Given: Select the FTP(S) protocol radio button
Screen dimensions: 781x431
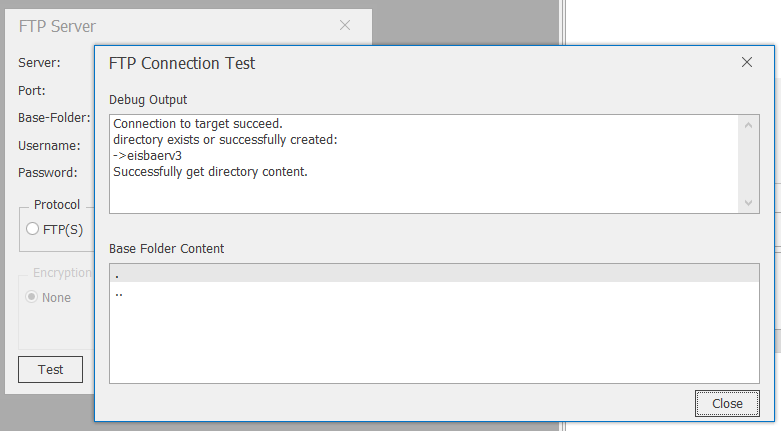Looking at the screenshot, I should click(x=32, y=229).
